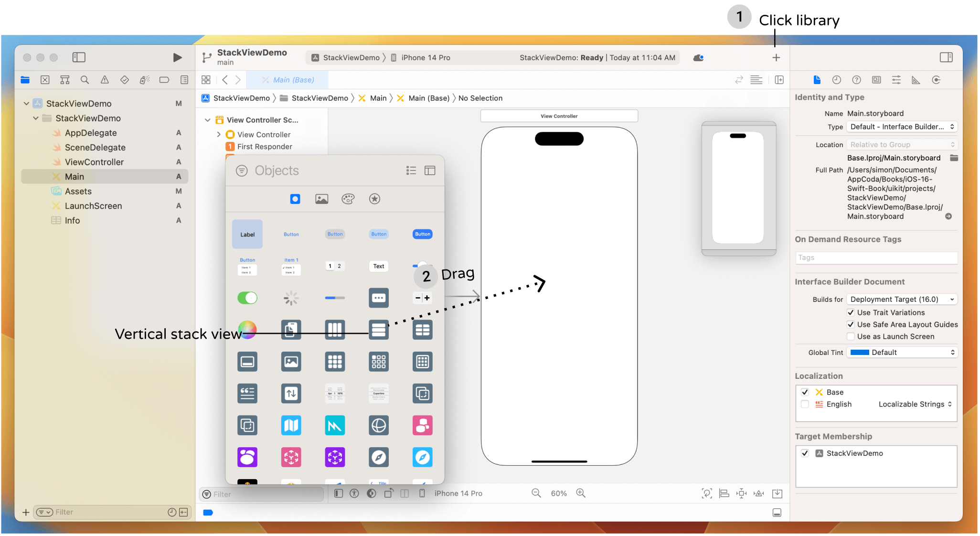Select the vertical stack view object

(x=378, y=330)
